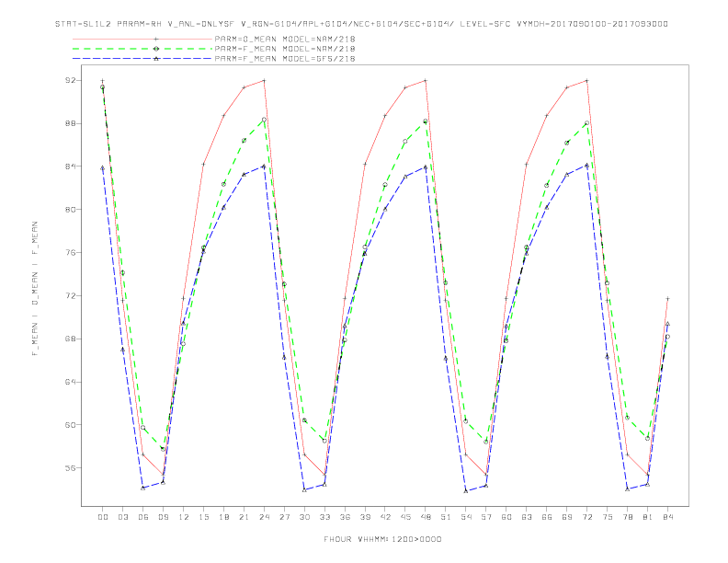Click x-axis tick label 48
The width and height of the screenshot is (728, 563).
426,517
